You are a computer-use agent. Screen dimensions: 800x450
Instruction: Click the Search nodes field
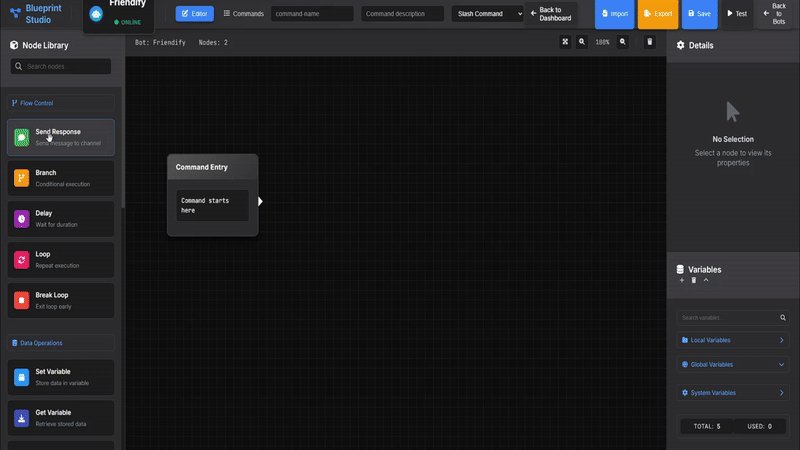pyautogui.click(x=61, y=66)
